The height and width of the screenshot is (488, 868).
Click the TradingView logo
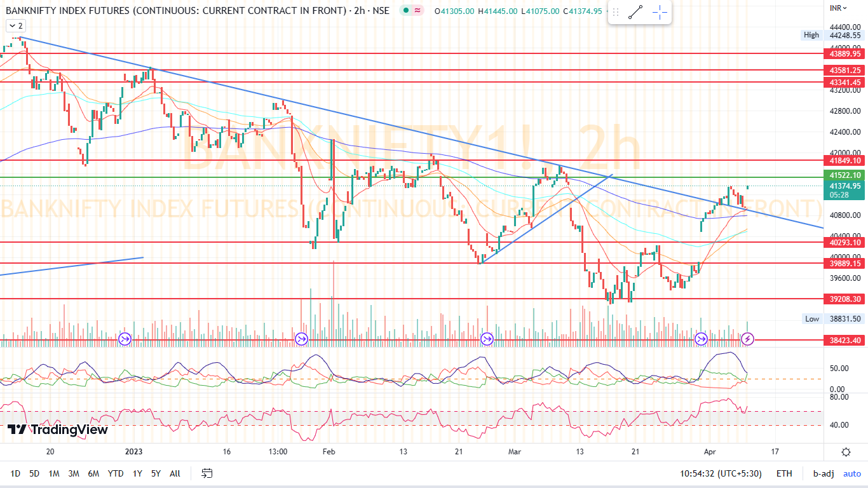pos(58,430)
